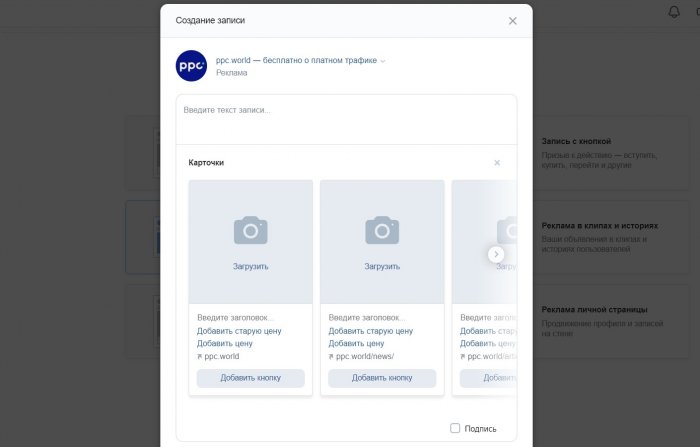Remove the Карточки block with small X
Screen dimensions: 700x447
497,162
